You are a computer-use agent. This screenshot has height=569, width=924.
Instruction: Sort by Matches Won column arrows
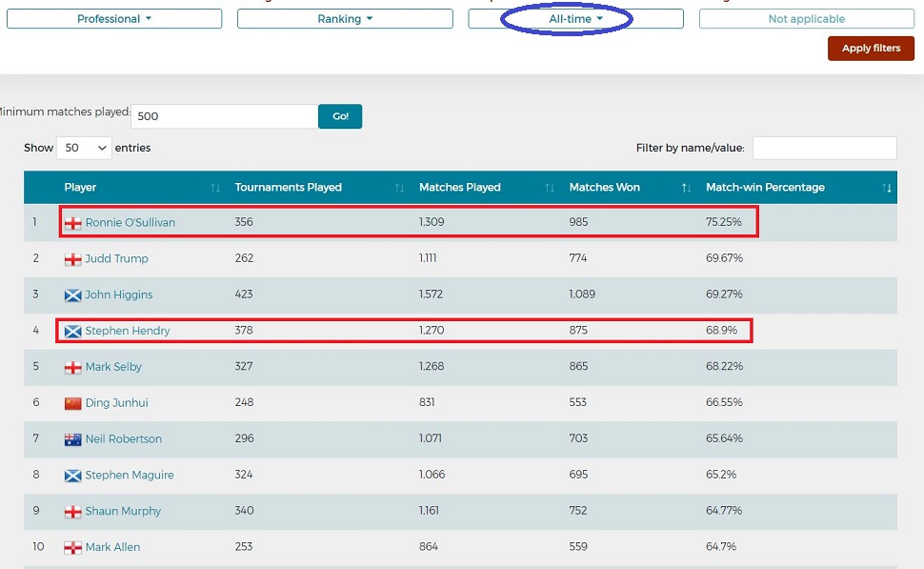click(686, 188)
